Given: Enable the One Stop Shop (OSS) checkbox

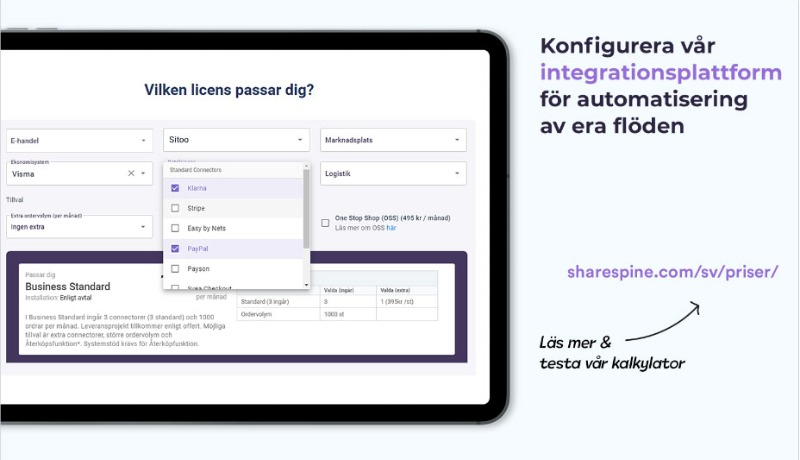Looking at the screenshot, I should 325,223.
